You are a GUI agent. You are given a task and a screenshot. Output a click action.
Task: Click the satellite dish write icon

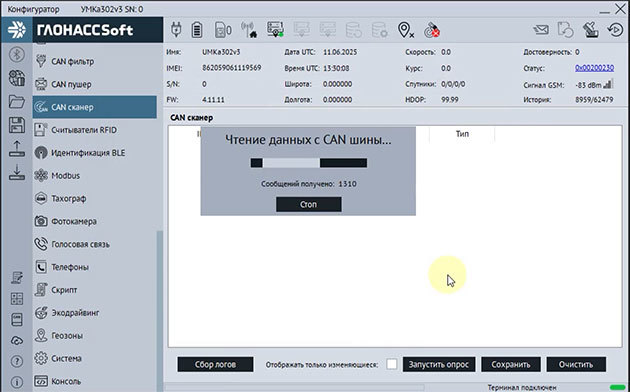coord(591,30)
